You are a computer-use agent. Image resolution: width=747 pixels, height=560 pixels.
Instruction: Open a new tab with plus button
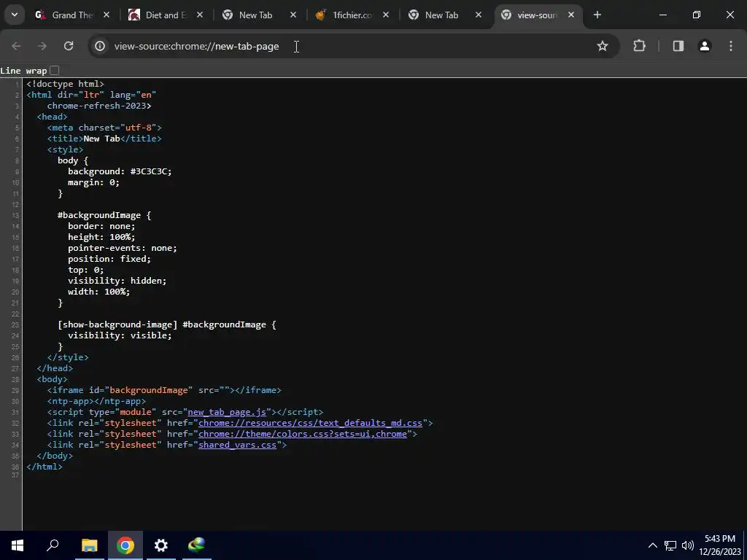[x=597, y=15]
